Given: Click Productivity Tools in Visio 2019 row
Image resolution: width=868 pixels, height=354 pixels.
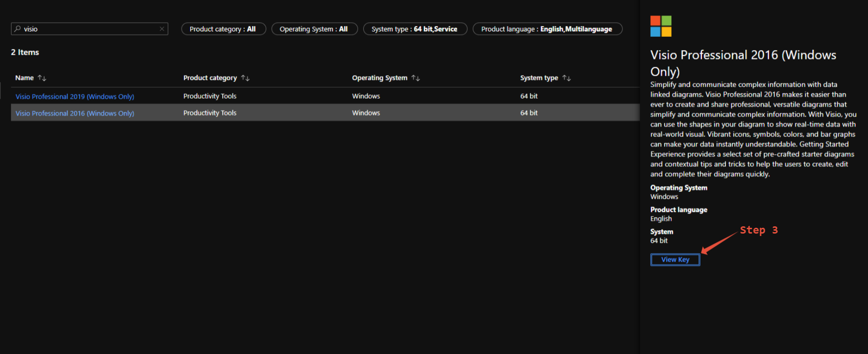Looking at the screenshot, I should pos(210,96).
